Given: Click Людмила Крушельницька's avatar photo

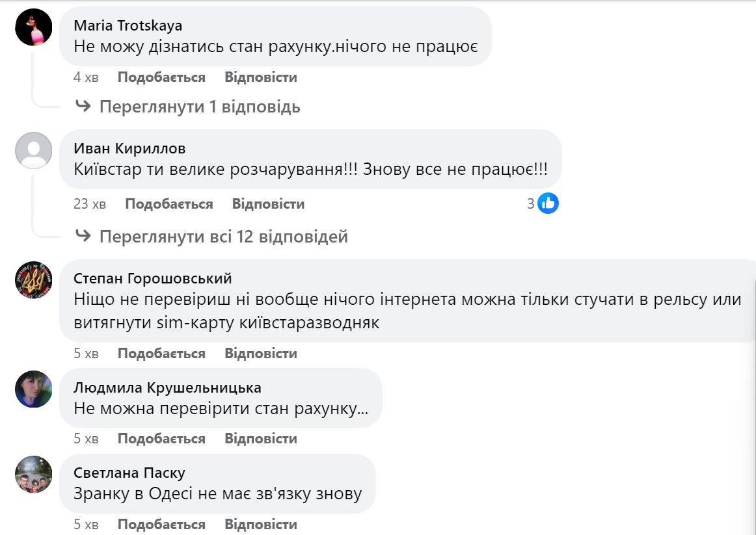Looking at the screenshot, I should pos(33,389).
